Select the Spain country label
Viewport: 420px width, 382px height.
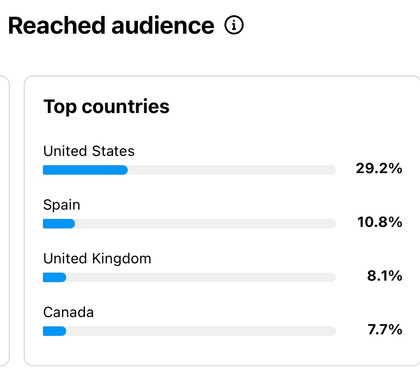pos(62,205)
